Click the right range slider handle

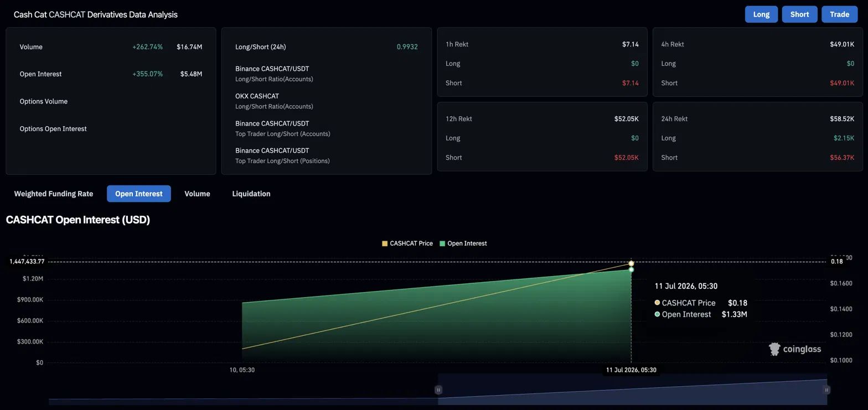(x=826, y=390)
